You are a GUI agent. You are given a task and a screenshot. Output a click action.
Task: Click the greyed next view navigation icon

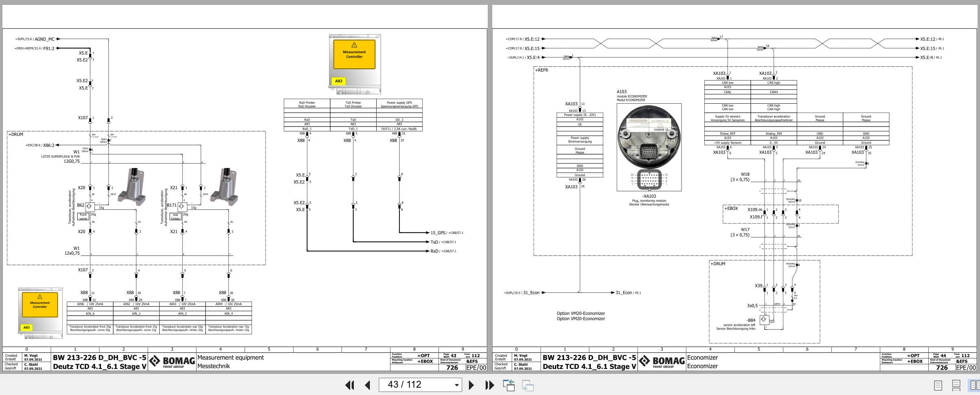click(528, 385)
